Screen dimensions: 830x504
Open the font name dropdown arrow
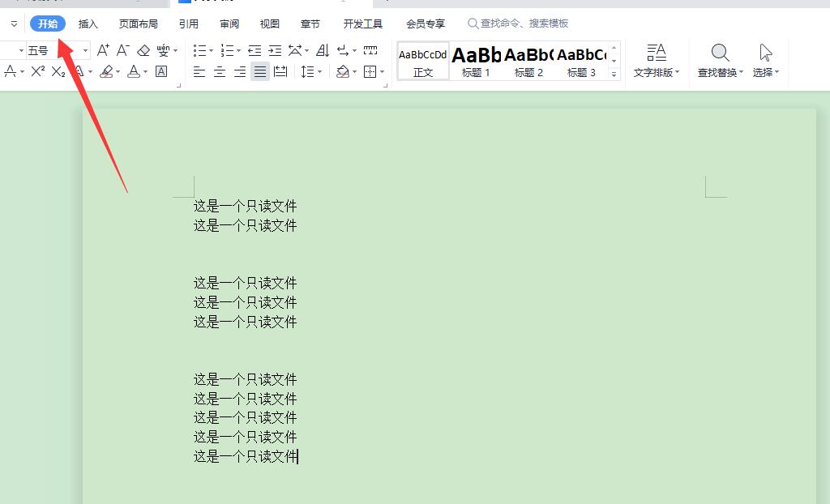pyautogui.click(x=22, y=50)
